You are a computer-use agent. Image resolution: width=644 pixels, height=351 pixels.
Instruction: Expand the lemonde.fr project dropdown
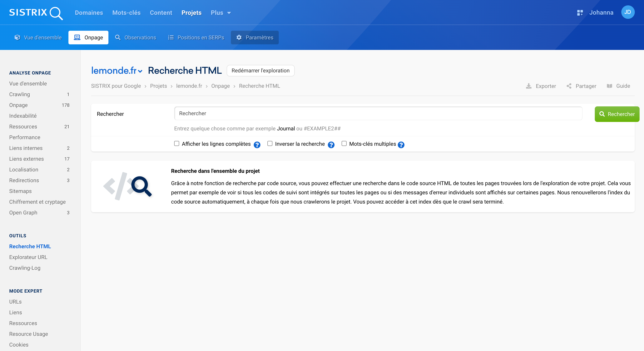click(x=117, y=71)
